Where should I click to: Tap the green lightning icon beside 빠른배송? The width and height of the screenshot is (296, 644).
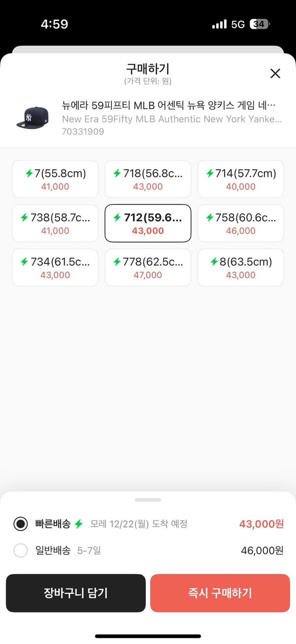point(78,524)
